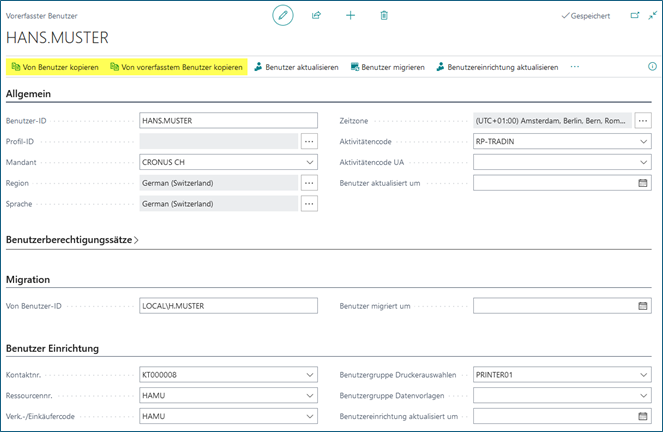Click the share icon in header
This screenshot has width=663, height=432.
(x=317, y=16)
